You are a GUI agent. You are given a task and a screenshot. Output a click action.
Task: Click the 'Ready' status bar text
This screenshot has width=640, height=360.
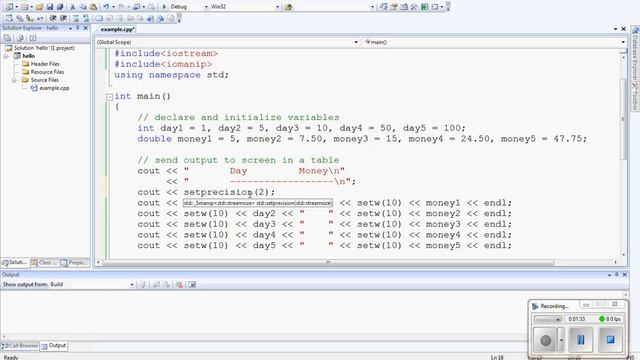pos(11,357)
